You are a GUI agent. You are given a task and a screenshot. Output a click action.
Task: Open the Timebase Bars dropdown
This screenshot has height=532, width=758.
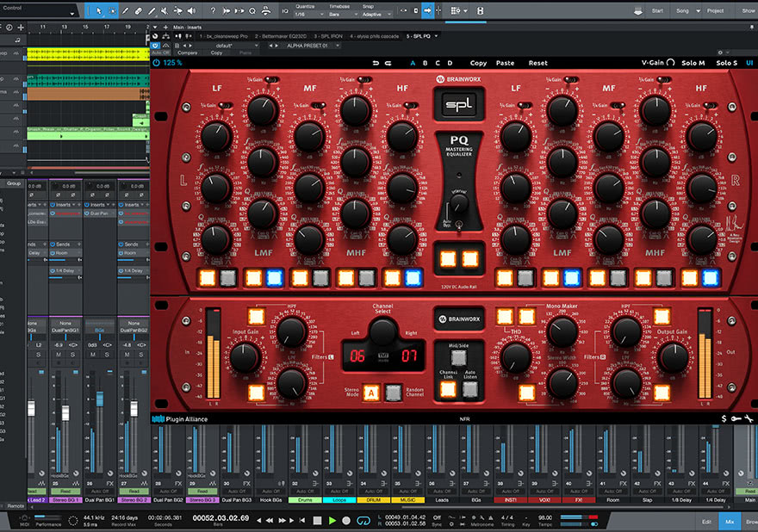(343, 15)
